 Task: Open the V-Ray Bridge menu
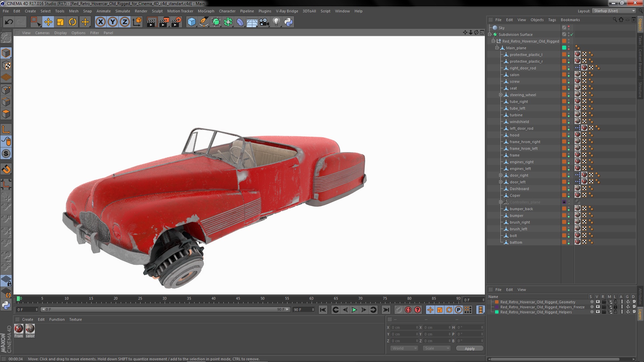coord(287,11)
